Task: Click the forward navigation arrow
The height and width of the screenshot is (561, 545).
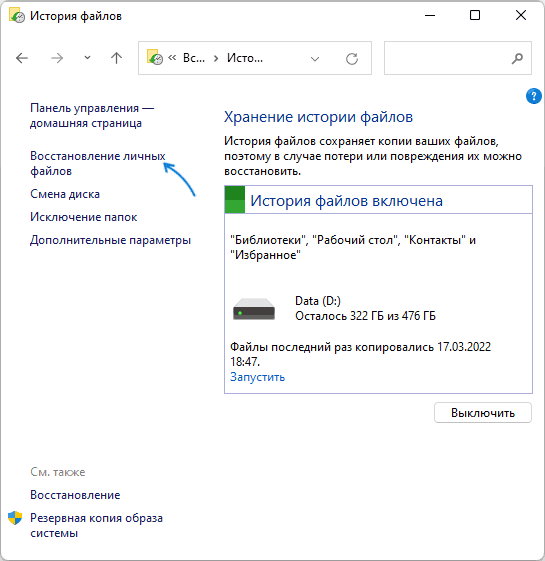Action: pyautogui.click(x=57, y=58)
